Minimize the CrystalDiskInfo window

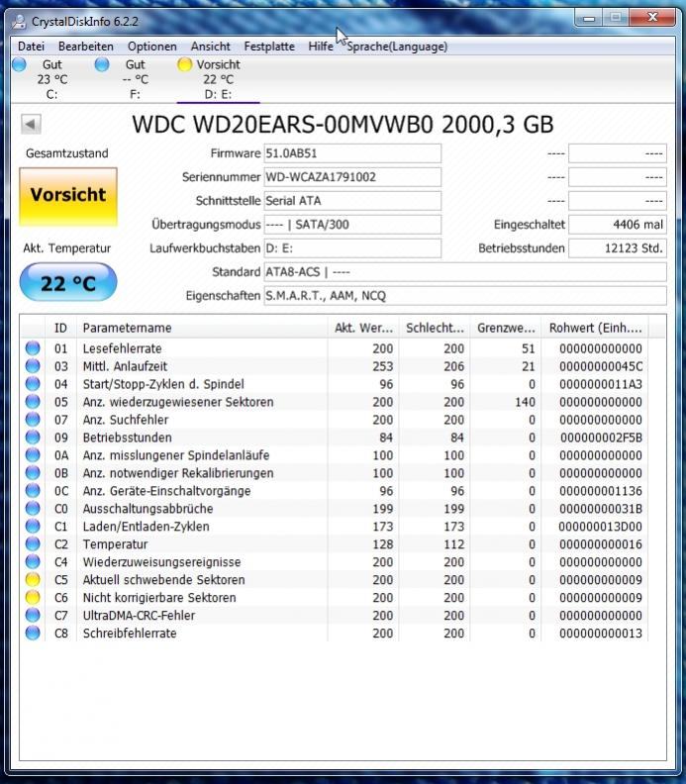(589, 18)
